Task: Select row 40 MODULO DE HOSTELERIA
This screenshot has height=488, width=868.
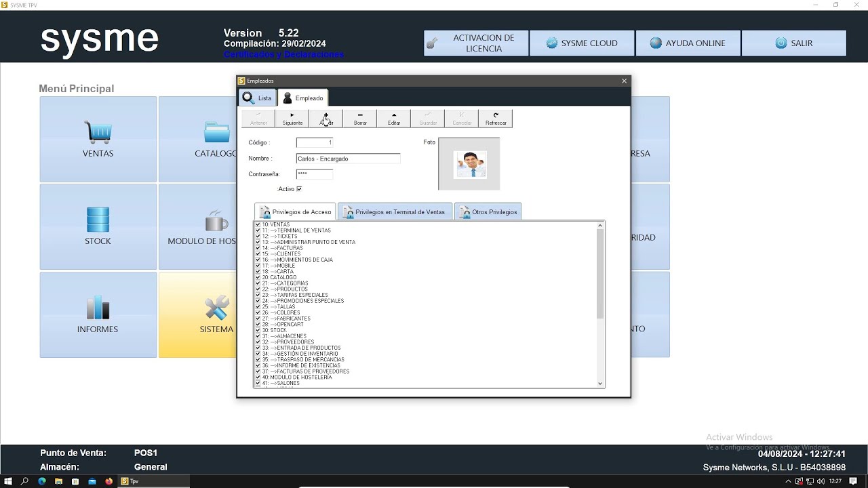Action: (x=297, y=377)
